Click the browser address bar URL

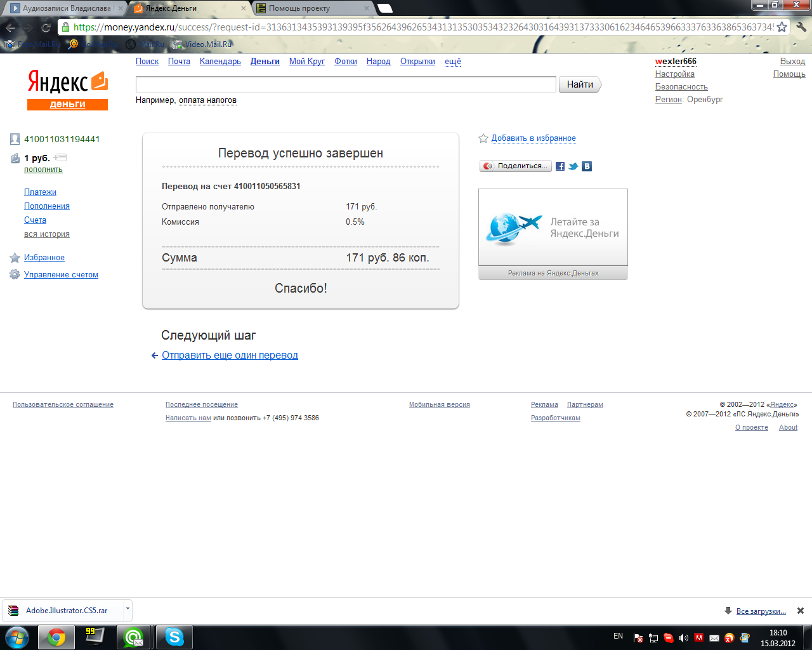click(423, 27)
